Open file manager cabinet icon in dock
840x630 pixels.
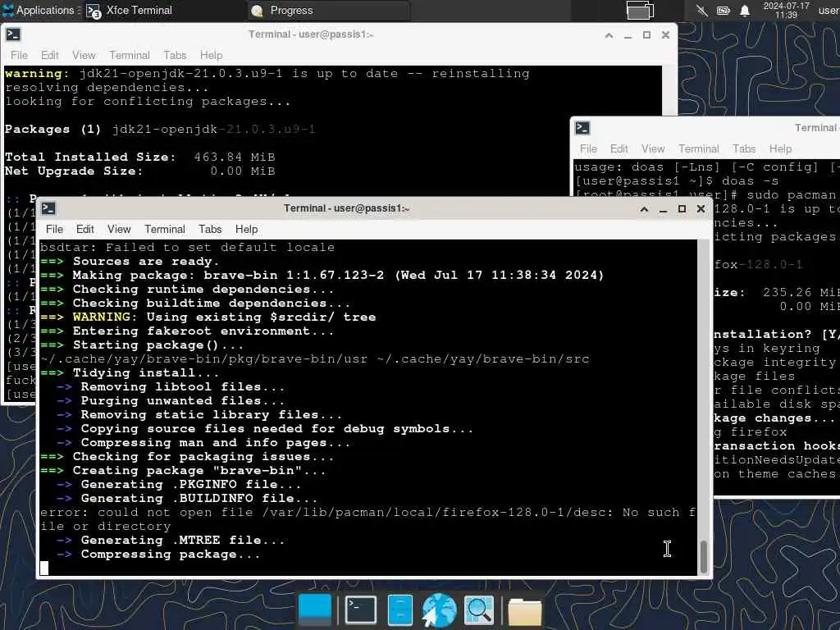[400, 610]
